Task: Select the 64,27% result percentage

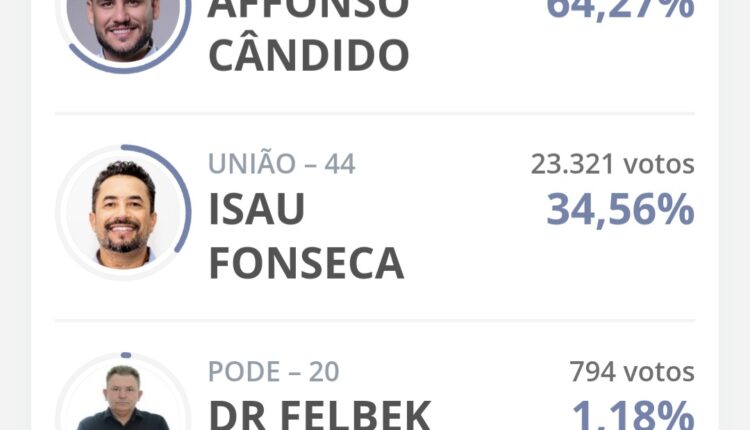Action: pyautogui.click(x=620, y=8)
